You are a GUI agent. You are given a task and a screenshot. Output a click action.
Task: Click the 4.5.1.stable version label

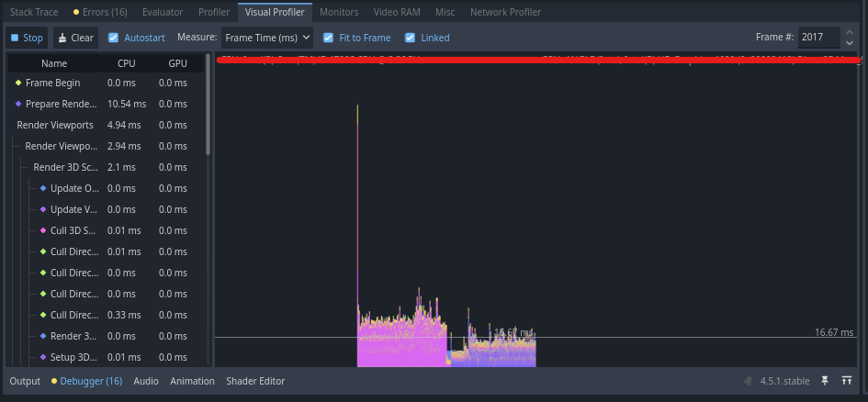[x=785, y=381]
